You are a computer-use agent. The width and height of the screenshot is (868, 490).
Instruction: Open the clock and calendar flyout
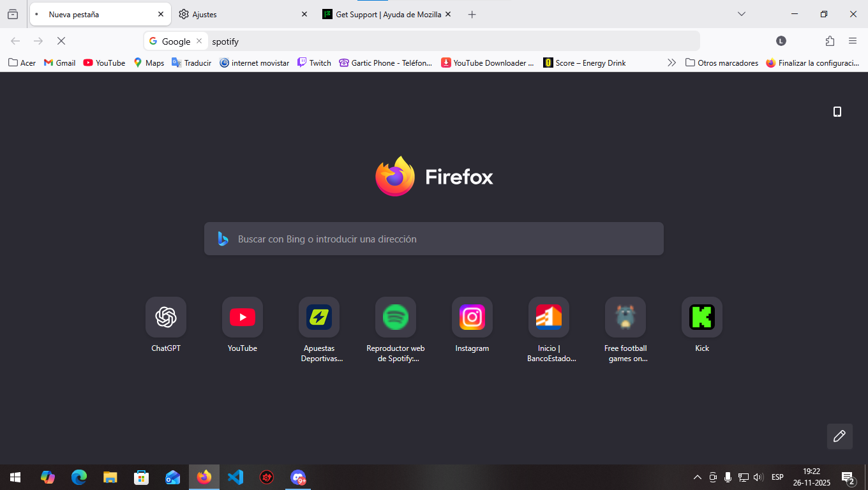tap(811, 477)
